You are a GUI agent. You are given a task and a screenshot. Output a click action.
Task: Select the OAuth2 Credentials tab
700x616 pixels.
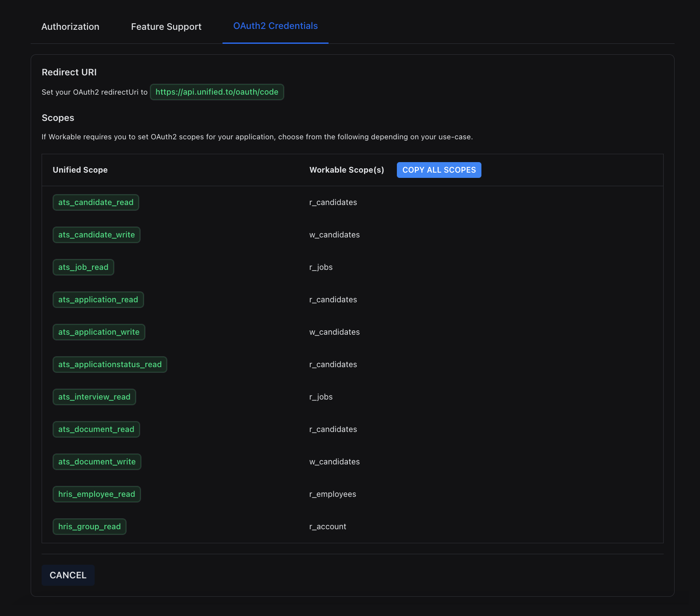click(275, 26)
